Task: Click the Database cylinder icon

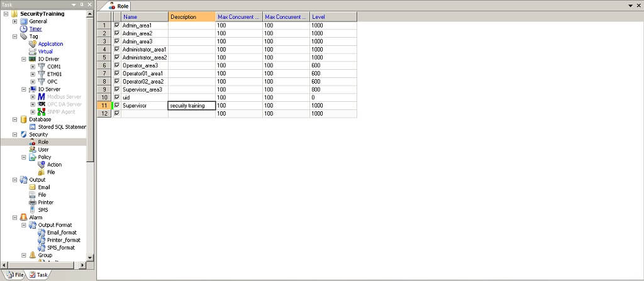Action: [23, 119]
